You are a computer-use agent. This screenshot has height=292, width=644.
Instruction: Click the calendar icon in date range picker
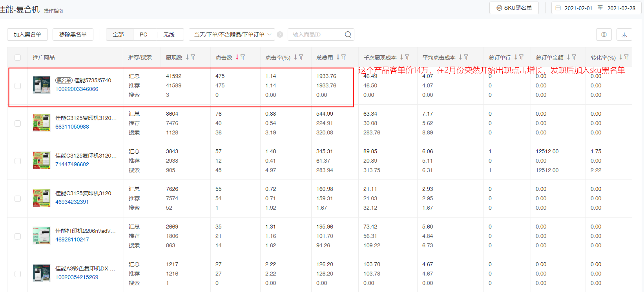click(558, 8)
